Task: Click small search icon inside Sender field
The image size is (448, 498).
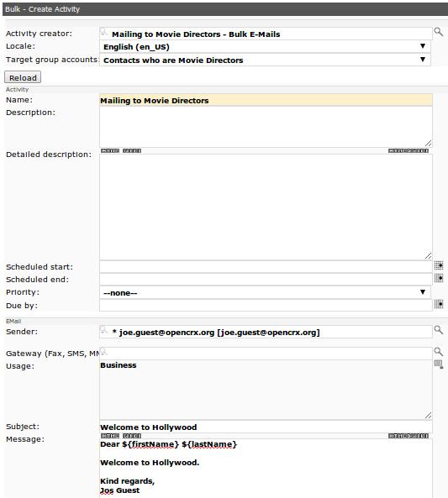Action: pyautogui.click(x=103, y=330)
